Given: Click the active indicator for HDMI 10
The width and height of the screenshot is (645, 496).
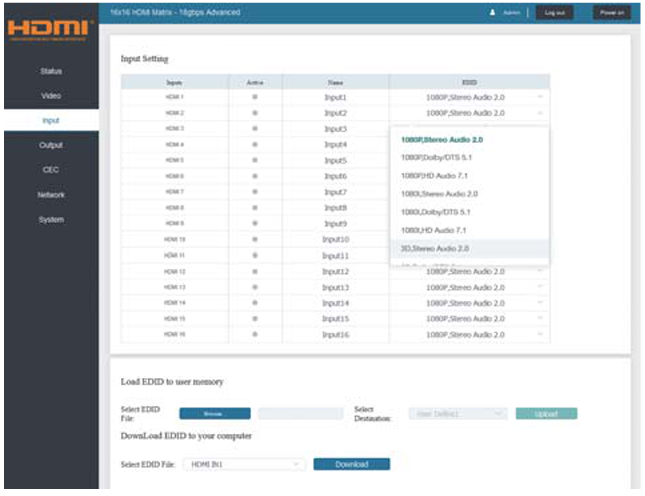Looking at the screenshot, I should 255,239.
